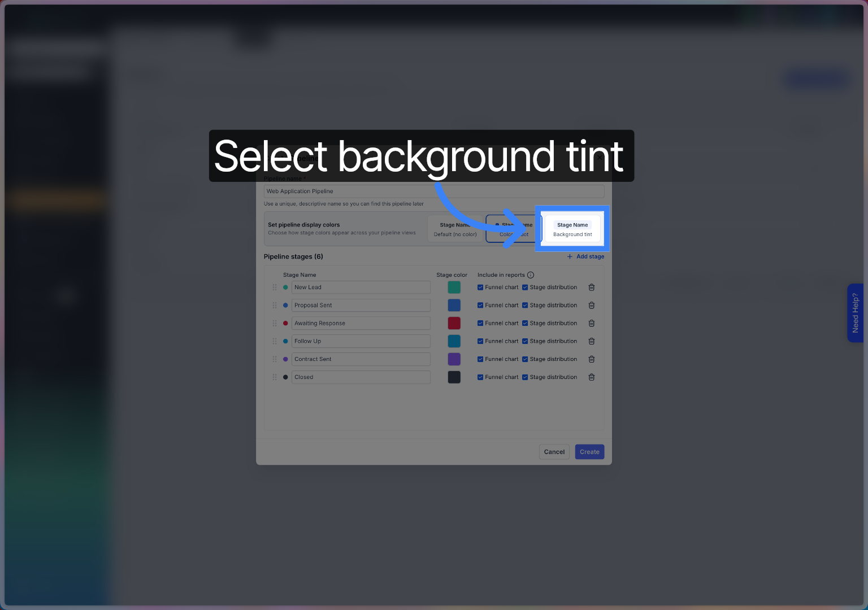Delete the Contract Sent stage
This screenshot has height=610, width=868.
click(x=592, y=359)
